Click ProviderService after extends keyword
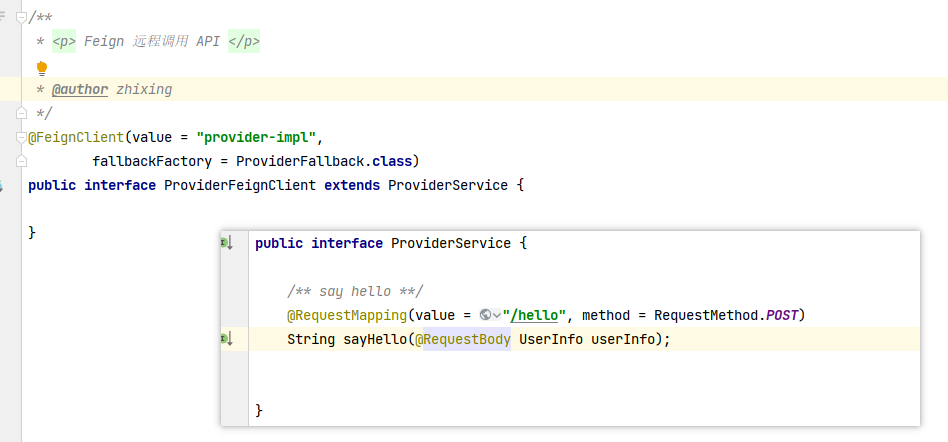The image size is (948, 442). pyautogui.click(x=448, y=185)
